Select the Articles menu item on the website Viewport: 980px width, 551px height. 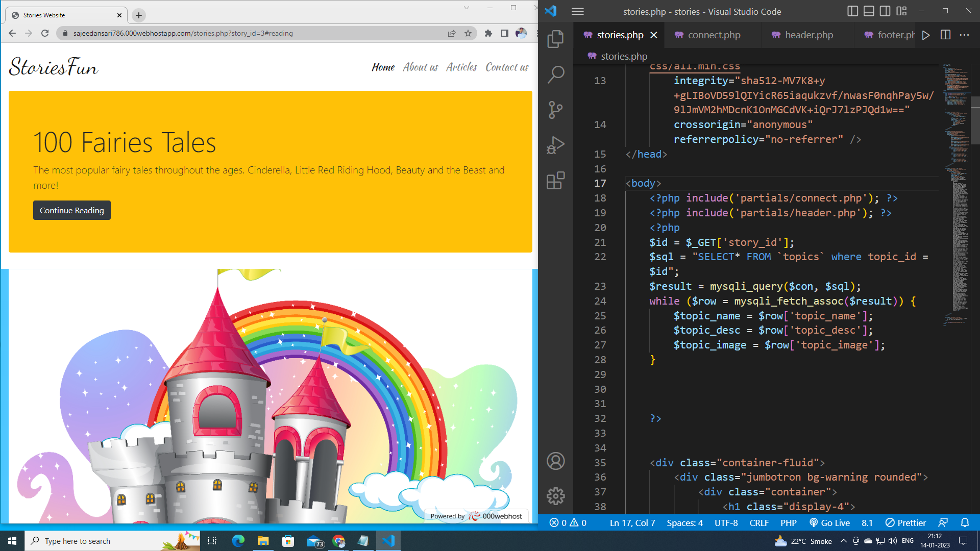point(461,67)
